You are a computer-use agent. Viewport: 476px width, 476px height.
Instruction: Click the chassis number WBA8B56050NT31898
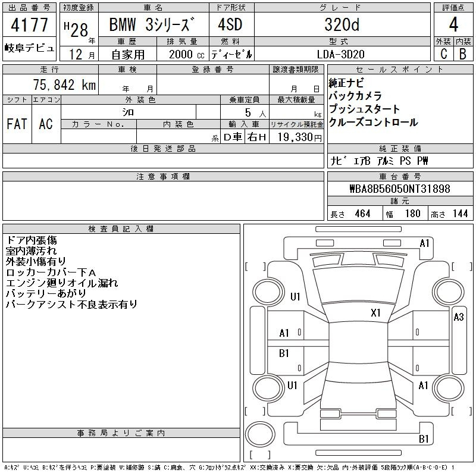(x=400, y=189)
